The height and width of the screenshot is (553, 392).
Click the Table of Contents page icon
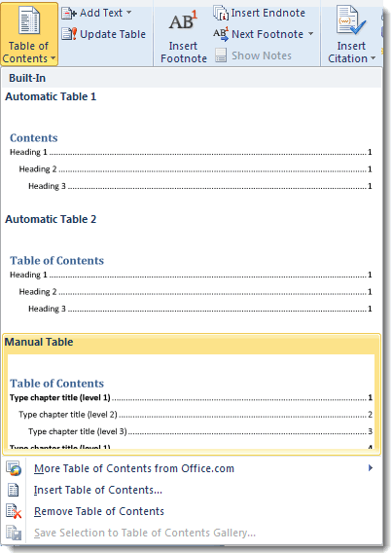pyautogui.click(x=29, y=21)
